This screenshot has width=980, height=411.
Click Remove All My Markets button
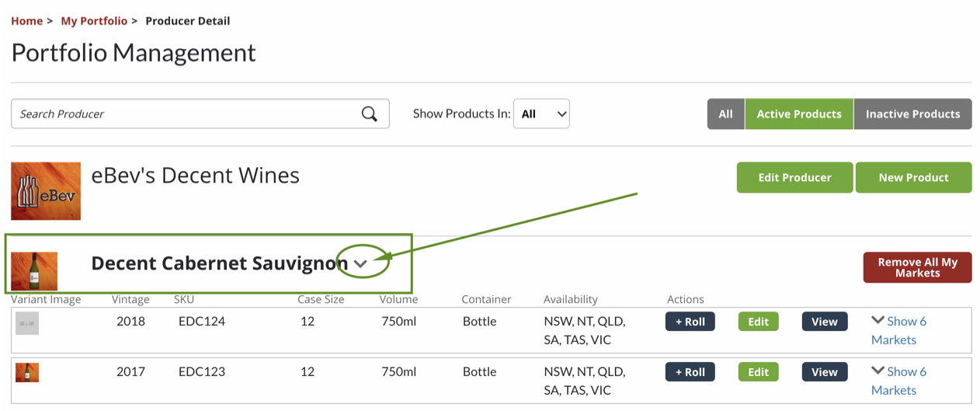point(917,267)
